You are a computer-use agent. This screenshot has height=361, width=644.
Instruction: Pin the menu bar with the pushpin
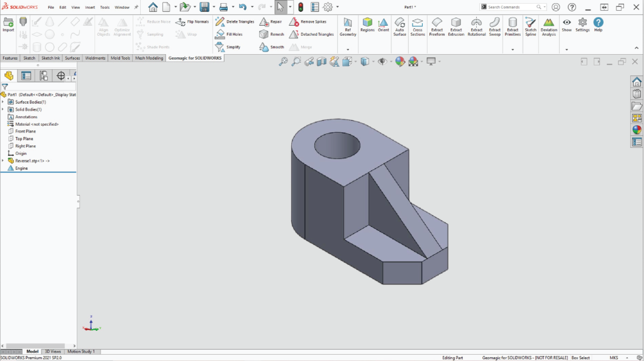tap(136, 7)
